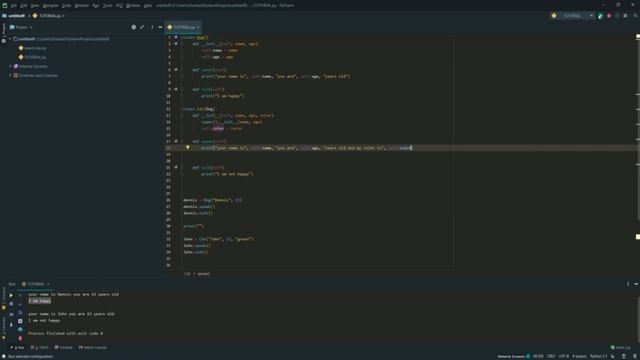
Task: Collapse __init__ method fold on line 2
Action: [182, 44]
